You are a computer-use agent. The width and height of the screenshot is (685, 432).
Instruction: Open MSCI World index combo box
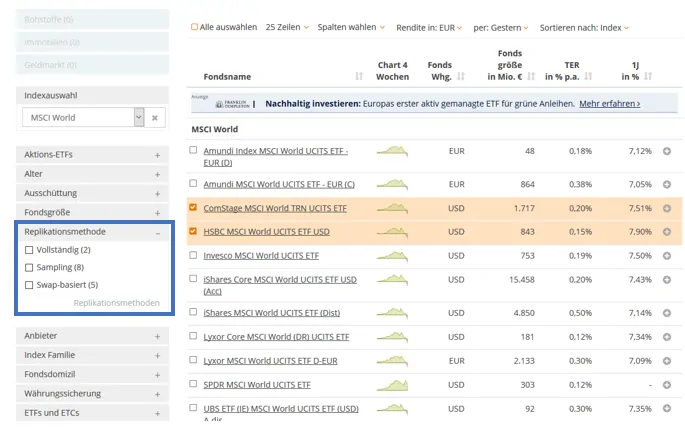[x=83, y=118]
